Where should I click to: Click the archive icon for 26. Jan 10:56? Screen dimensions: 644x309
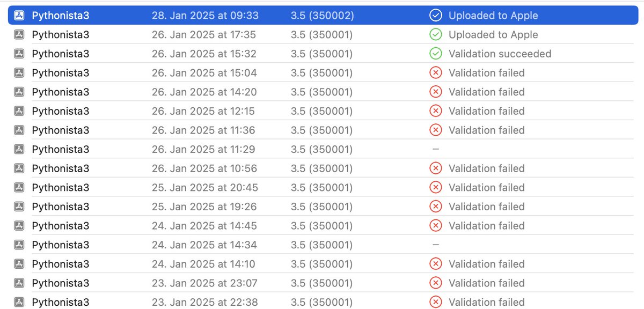tap(19, 168)
